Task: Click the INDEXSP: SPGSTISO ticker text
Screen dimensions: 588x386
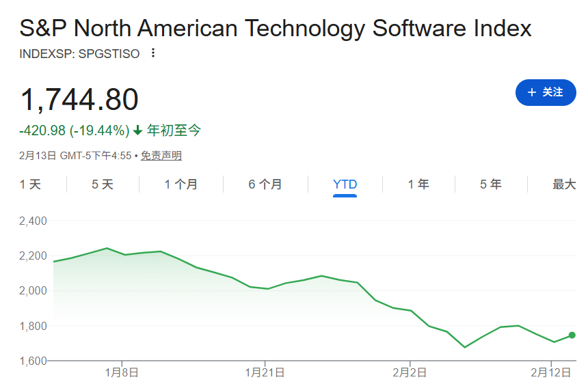Action: pos(79,53)
